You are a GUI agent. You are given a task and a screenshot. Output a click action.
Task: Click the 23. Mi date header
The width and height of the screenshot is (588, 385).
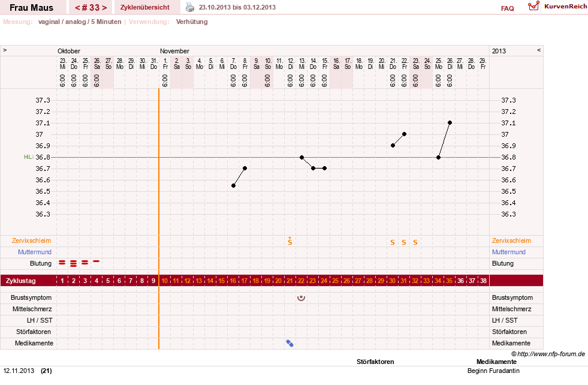(62, 64)
